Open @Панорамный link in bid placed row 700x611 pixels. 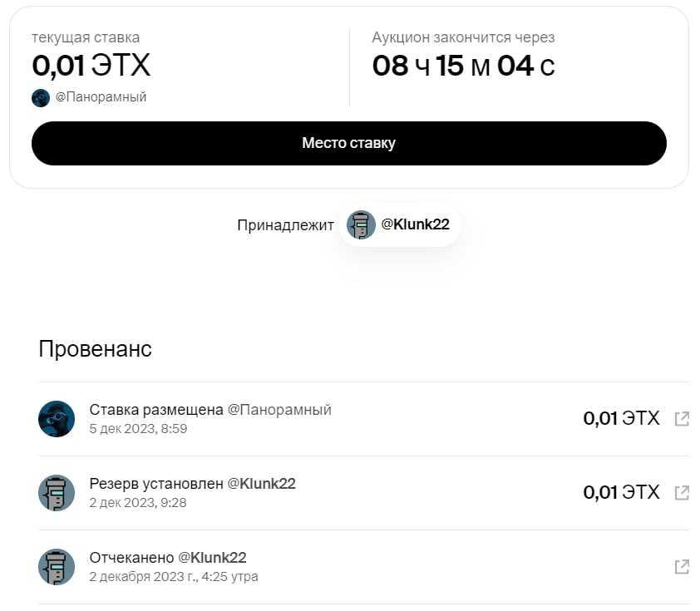tap(279, 410)
